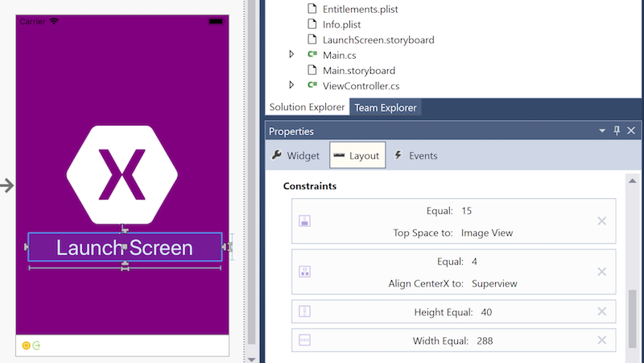Click designer scroll down arrow
The width and height of the screenshot is (644, 363).
click(x=252, y=360)
